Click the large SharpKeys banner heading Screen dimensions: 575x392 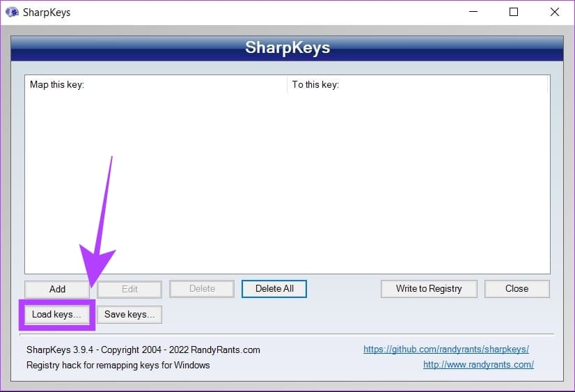click(x=287, y=47)
